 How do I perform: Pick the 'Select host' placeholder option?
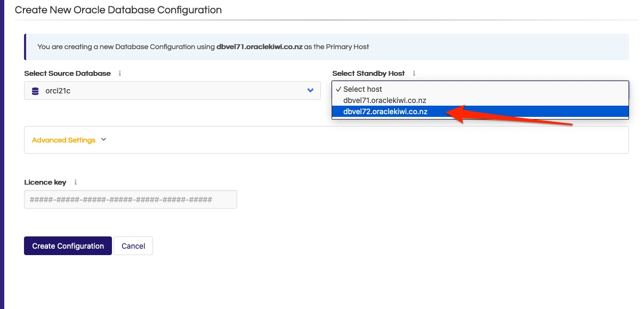pyautogui.click(x=480, y=89)
